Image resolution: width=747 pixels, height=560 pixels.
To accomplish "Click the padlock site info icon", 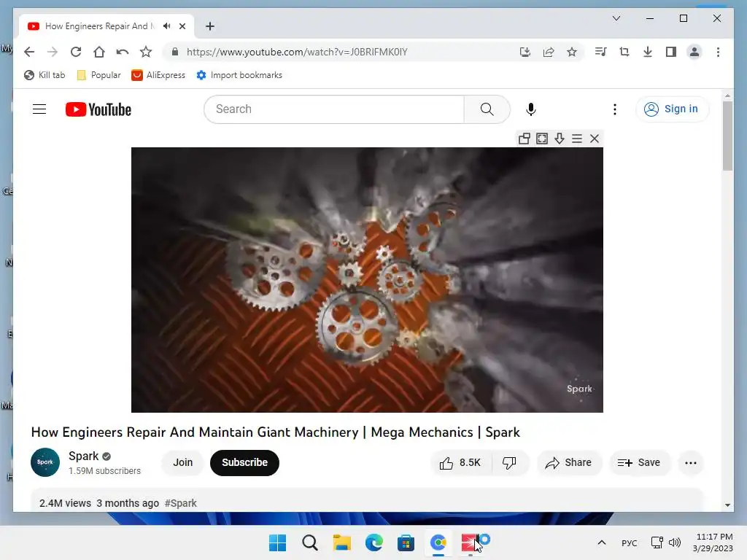I will (x=175, y=52).
